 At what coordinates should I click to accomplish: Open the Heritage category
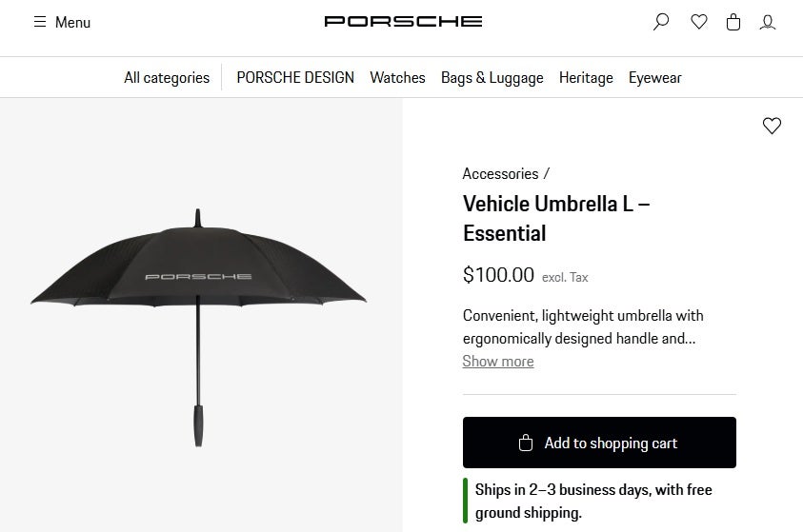[586, 78]
